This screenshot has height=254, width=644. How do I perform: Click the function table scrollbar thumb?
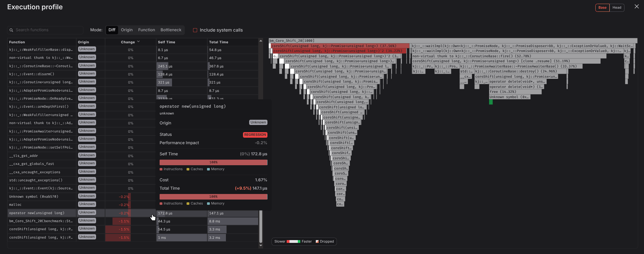261,226
